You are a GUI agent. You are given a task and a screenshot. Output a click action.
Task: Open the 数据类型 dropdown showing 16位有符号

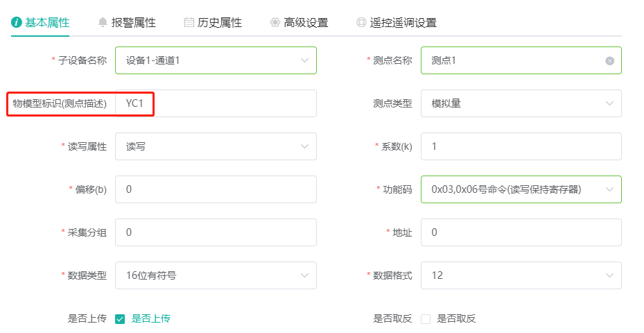[216, 275]
